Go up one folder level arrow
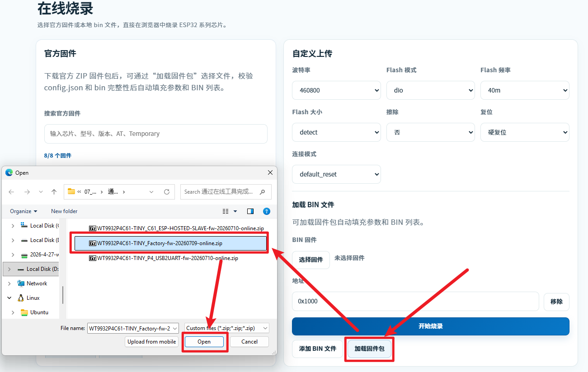This screenshot has width=588, height=372. coord(54,192)
